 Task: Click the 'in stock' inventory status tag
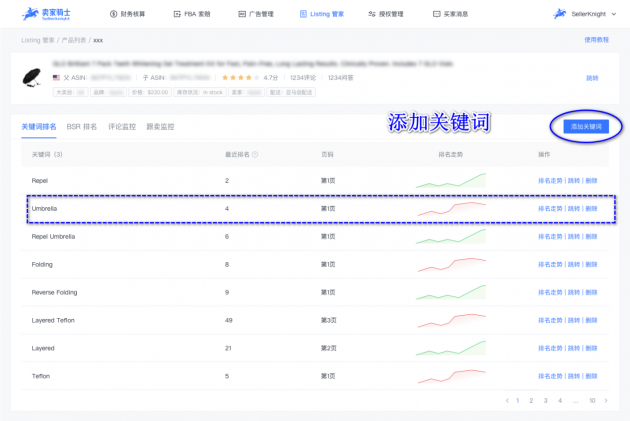tap(200, 92)
